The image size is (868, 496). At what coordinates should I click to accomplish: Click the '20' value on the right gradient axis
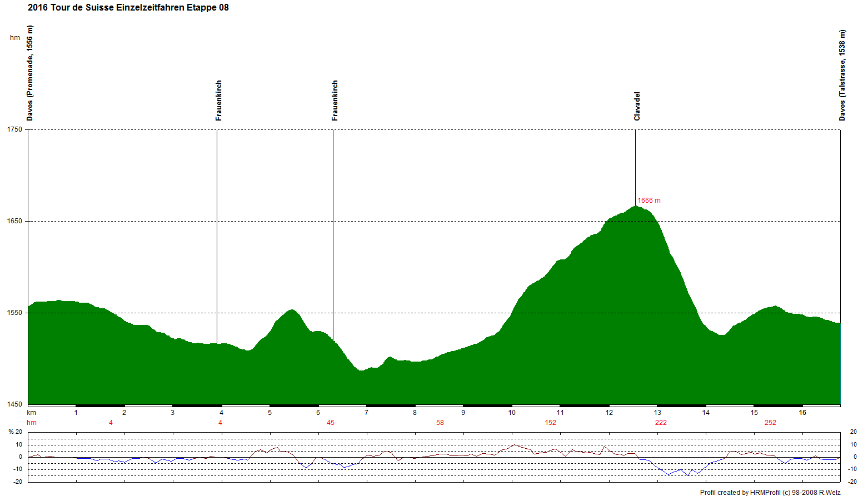[854, 432]
